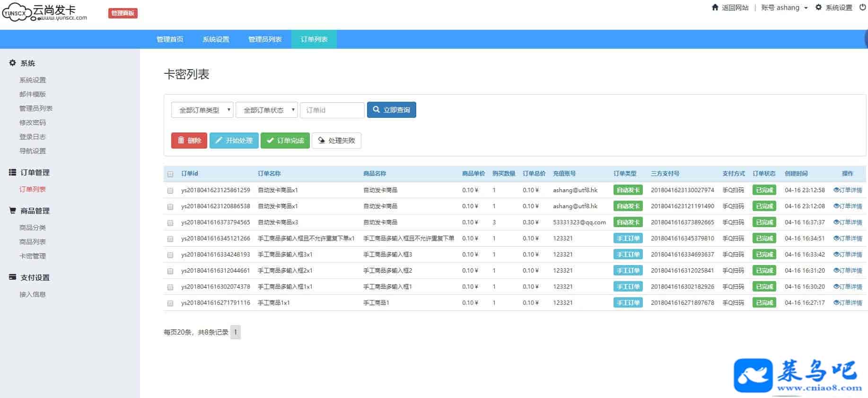Click the eye icon 订单详情 in first row
868x398 pixels.
[x=836, y=190]
